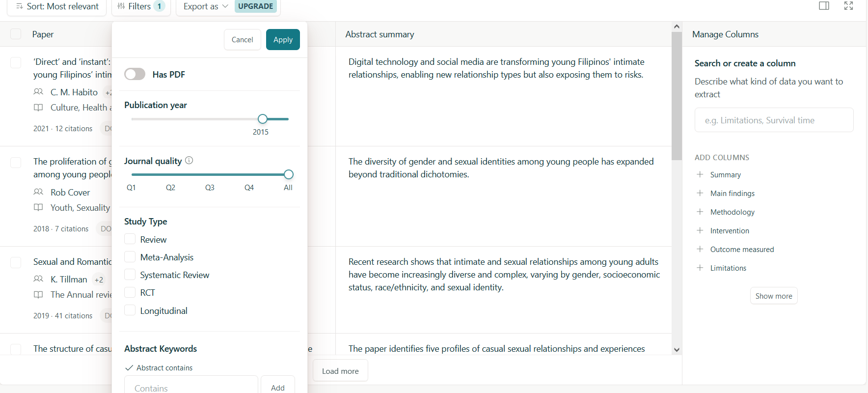868x393 pixels.
Task: Open the Sort: Most relevant menu
Action: coord(57,6)
